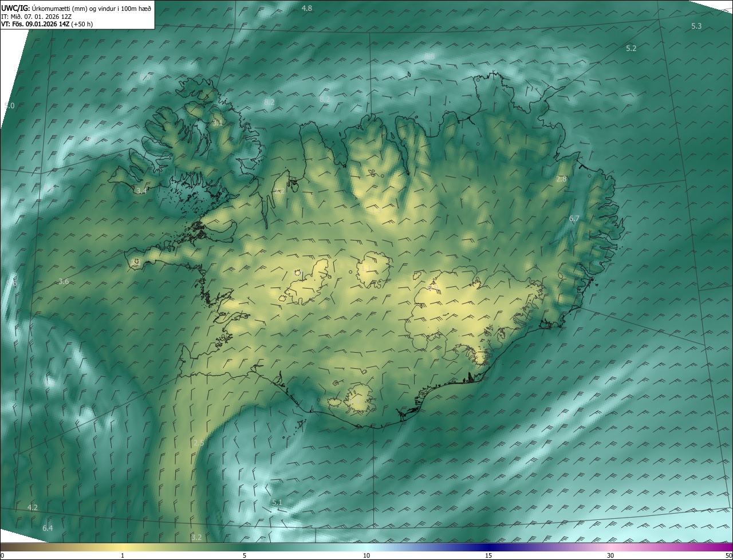Click the 4.2 value label on the map

[32, 507]
